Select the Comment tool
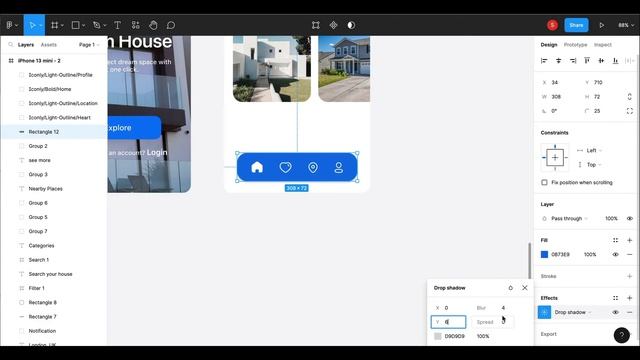 (x=171, y=25)
